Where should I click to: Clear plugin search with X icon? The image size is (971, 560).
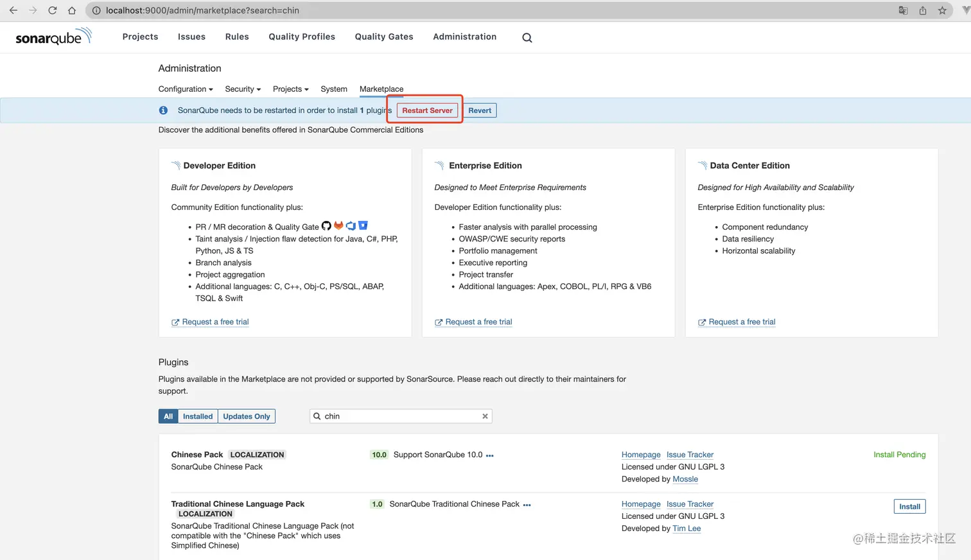[485, 416]
